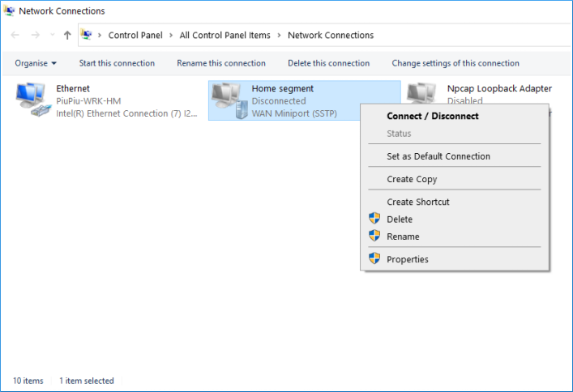
Task: Click Change settings of this connection
Action: click(455, 63)
